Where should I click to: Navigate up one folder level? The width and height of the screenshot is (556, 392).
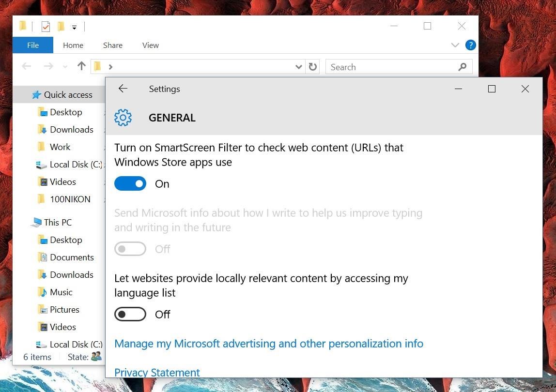81,66
